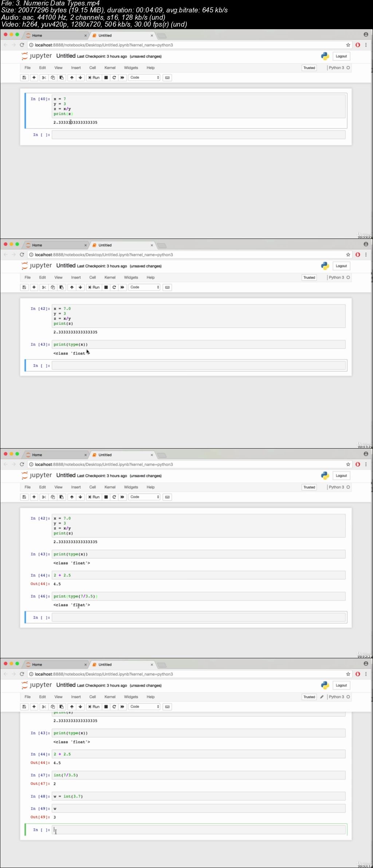Click Trusted indicator in In [40] frame

pyautogui.click(x=309, y=68)
